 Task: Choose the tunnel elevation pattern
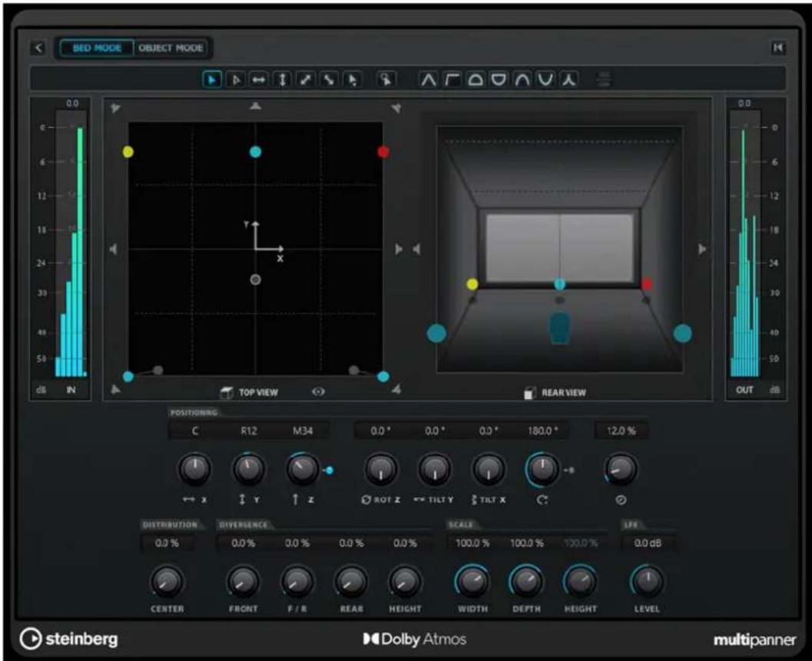522,80
